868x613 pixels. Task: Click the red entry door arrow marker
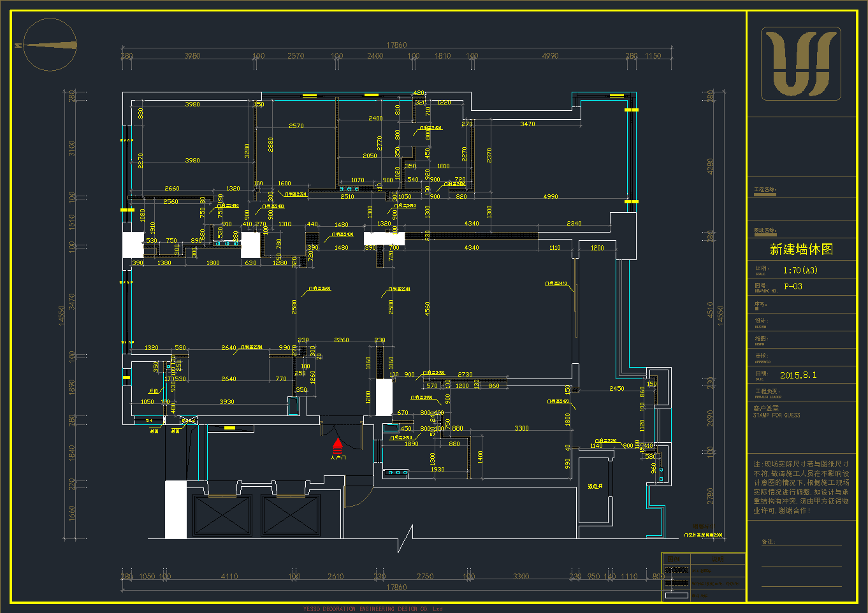337,445
